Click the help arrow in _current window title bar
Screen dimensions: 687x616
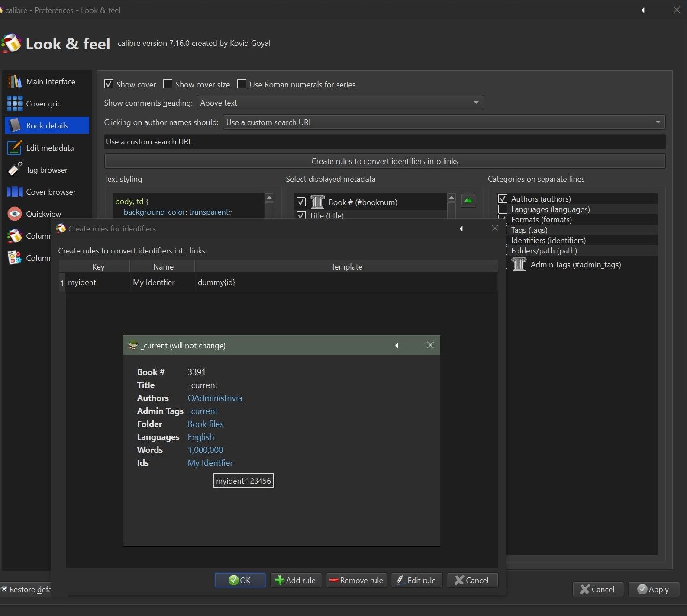coord(397,345)
